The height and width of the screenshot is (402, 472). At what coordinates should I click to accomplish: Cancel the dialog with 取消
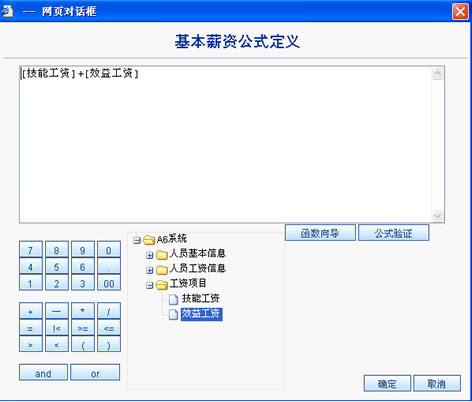point(437,383)
